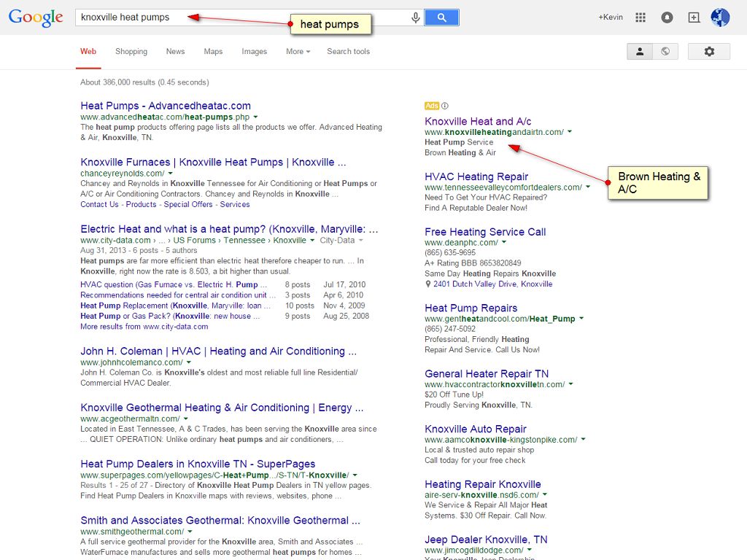Open Free Heating Service Call ad

coord(485,232)
